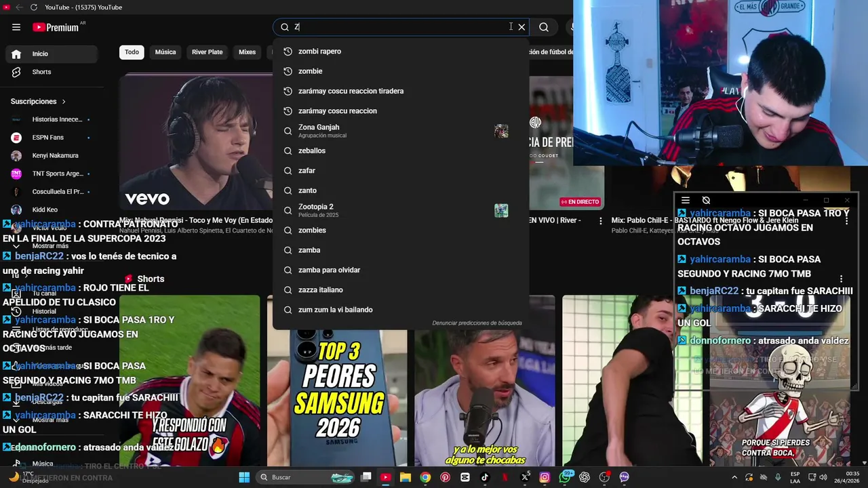Open the chat overlay window's hamburger menu
868x488 pixels.
click(x=686, y=200)
